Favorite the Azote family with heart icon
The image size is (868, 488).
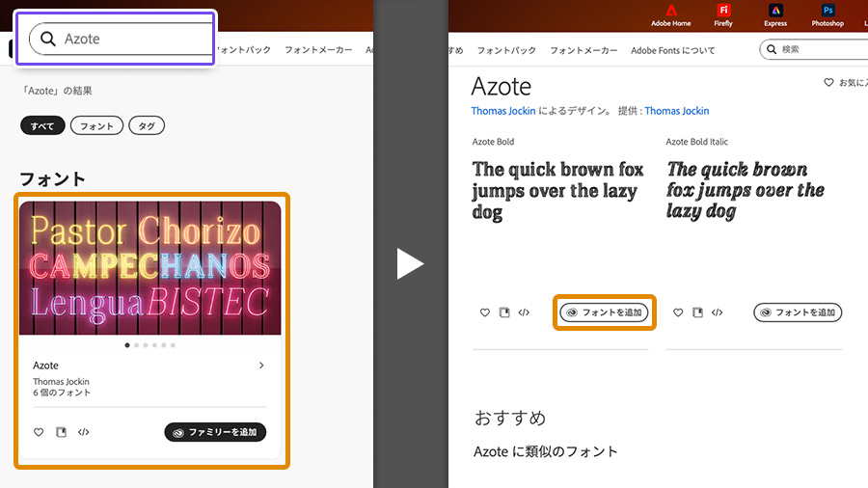pos(39,432)
